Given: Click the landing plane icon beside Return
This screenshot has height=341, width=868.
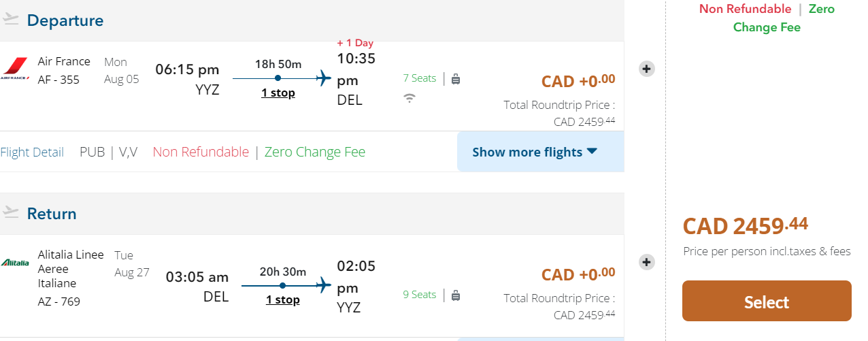Looking at the screenshot, I should [10, 213].
